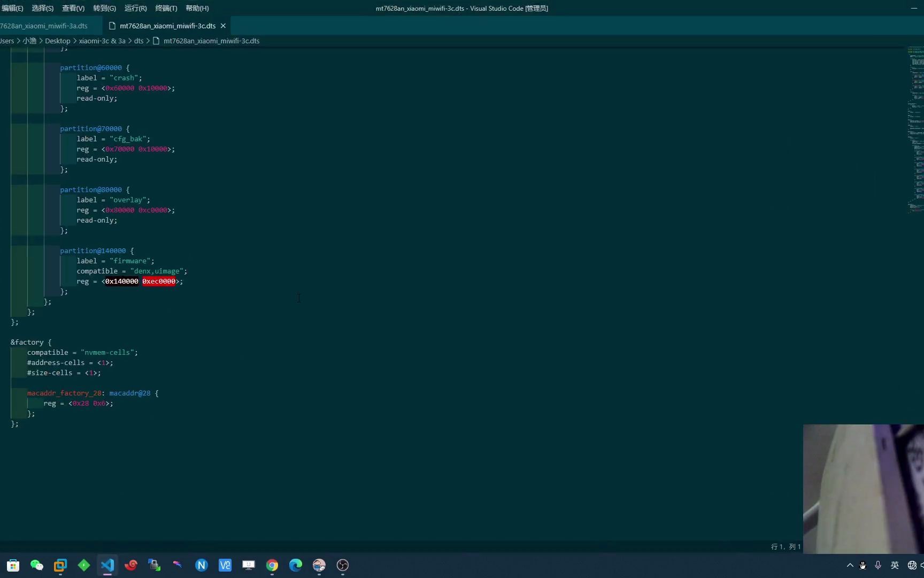This screenshot has height=578, width=924.
Task: Open Microsoft Edge from the taskbar
Action: click(x=295, y=566)
